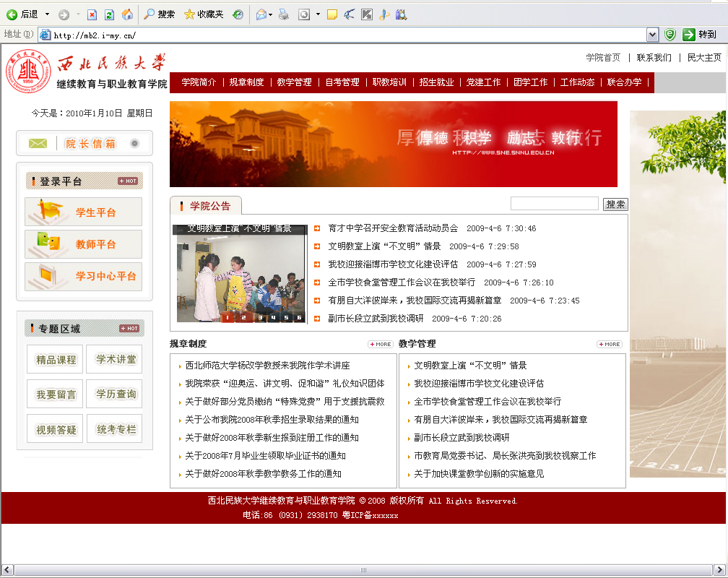Click the 院长信箱 envelope icon

point(38,144)
